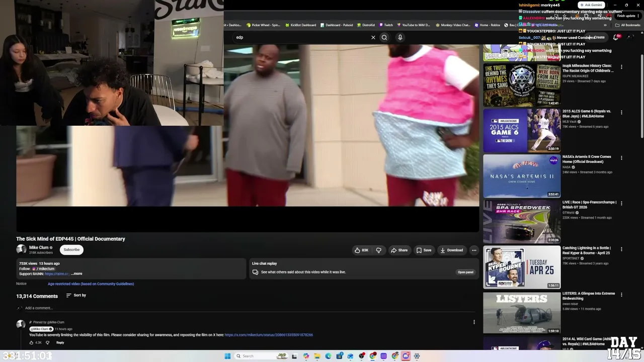Image resolution: width=644 pixels, height=362 pixels.
Task: Open options for Milwaukee History Class video
Action: 621,67
